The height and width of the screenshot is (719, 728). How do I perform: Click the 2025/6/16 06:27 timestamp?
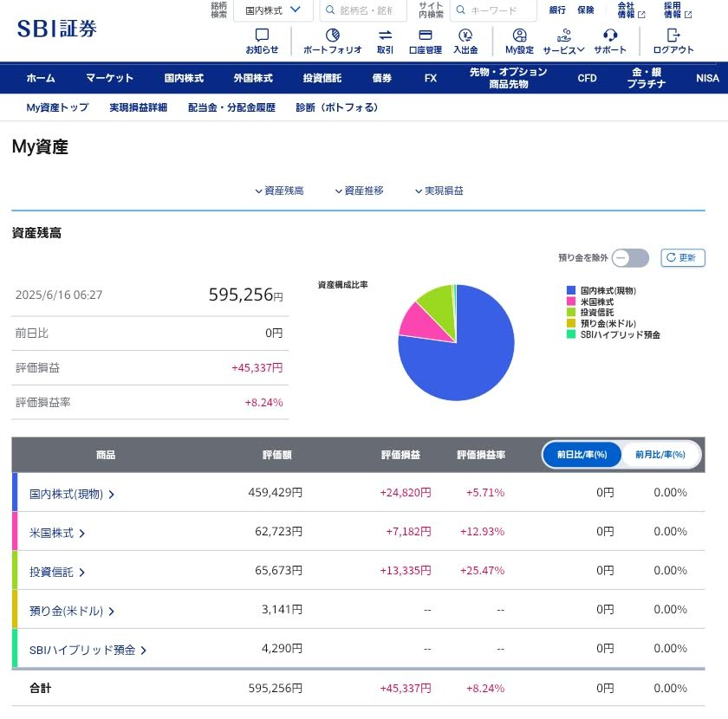(59, 295)
